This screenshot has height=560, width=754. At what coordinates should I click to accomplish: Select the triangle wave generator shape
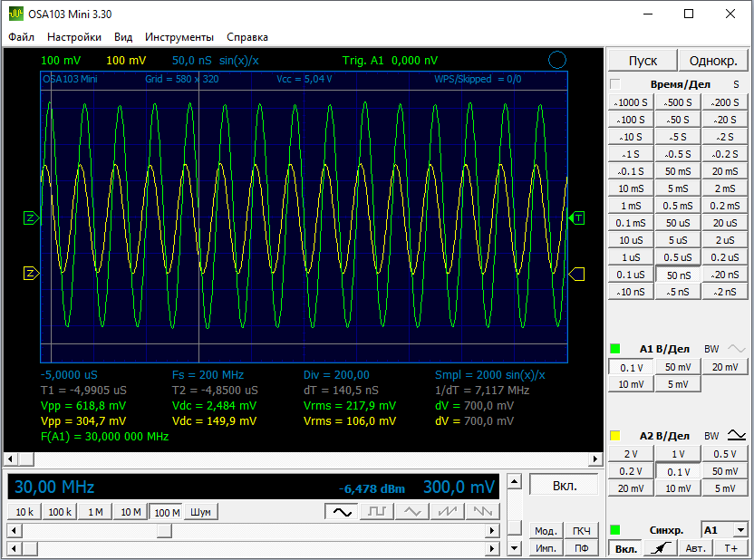(x=411, y=512)
